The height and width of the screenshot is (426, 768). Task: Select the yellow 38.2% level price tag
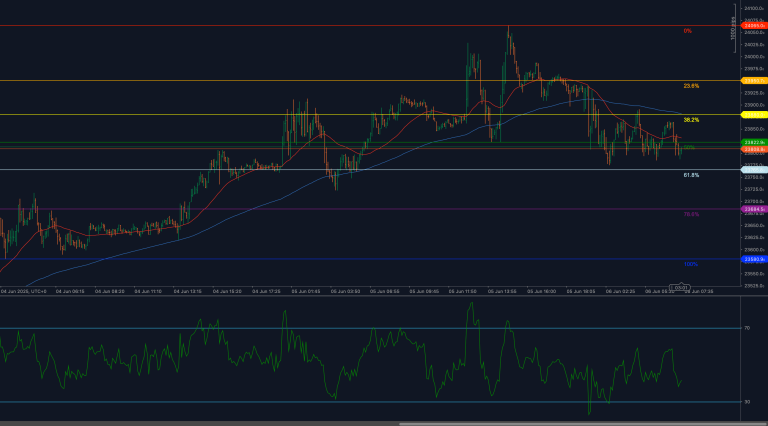(754, 115)
